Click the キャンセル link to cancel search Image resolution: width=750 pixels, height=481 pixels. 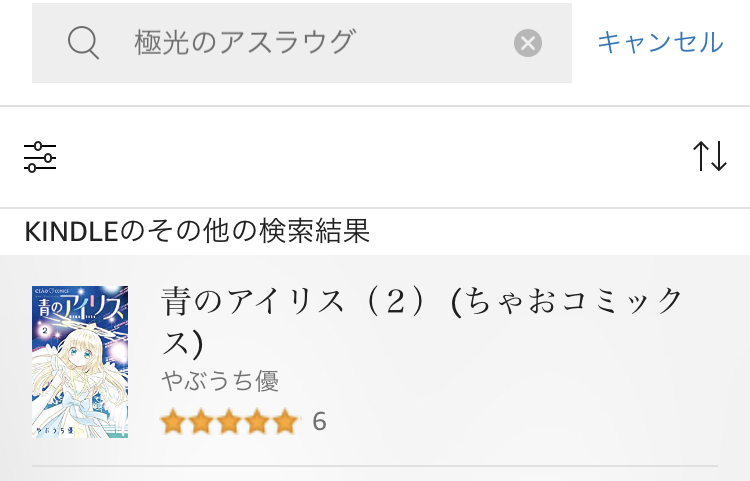659,42
